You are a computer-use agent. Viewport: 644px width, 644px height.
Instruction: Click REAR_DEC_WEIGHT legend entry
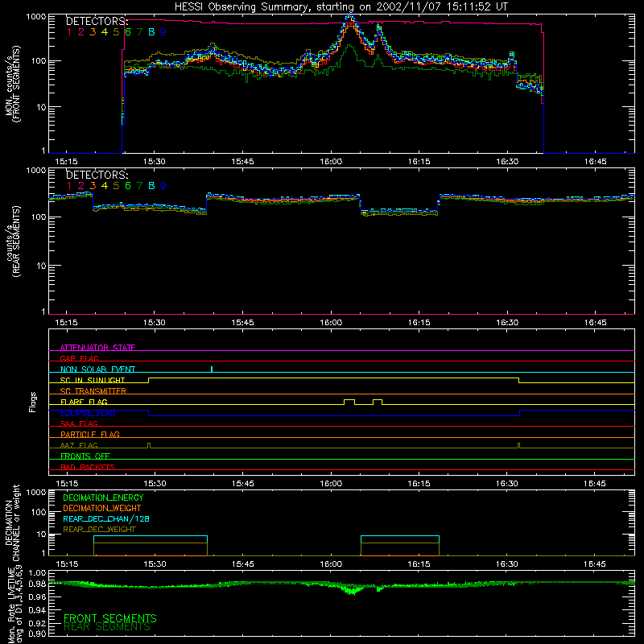99,530
